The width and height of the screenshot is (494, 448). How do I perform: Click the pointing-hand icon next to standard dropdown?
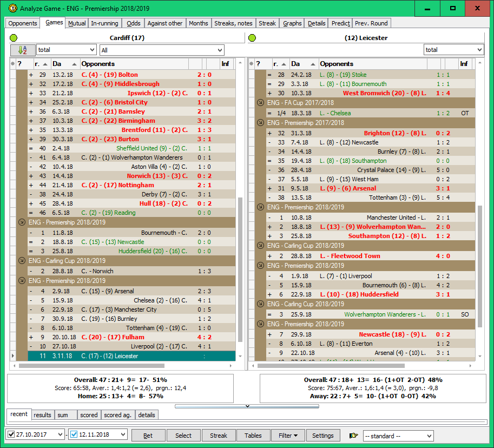pos(354,436)
